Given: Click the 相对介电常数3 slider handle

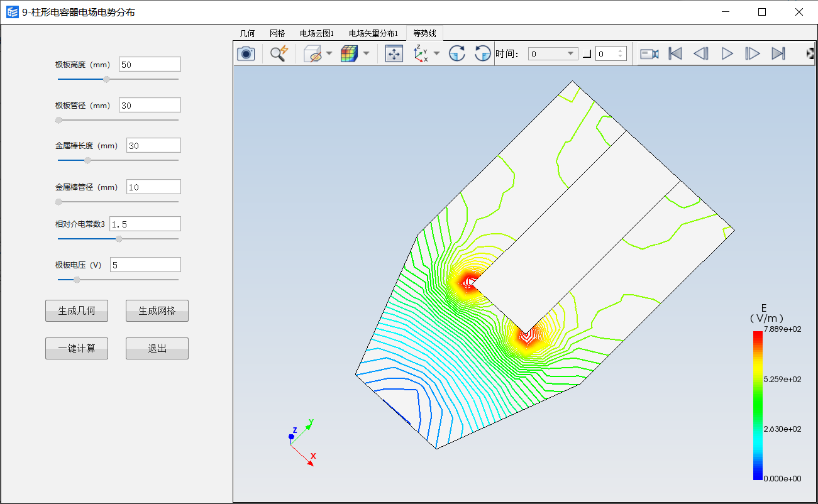Looking at the screenshot, I should tap(119, 239).
